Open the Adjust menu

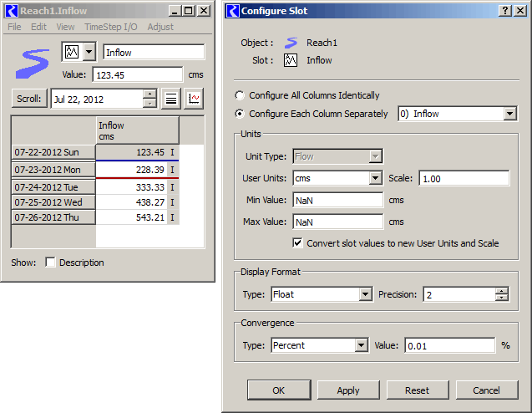click(x=160, y=27)
